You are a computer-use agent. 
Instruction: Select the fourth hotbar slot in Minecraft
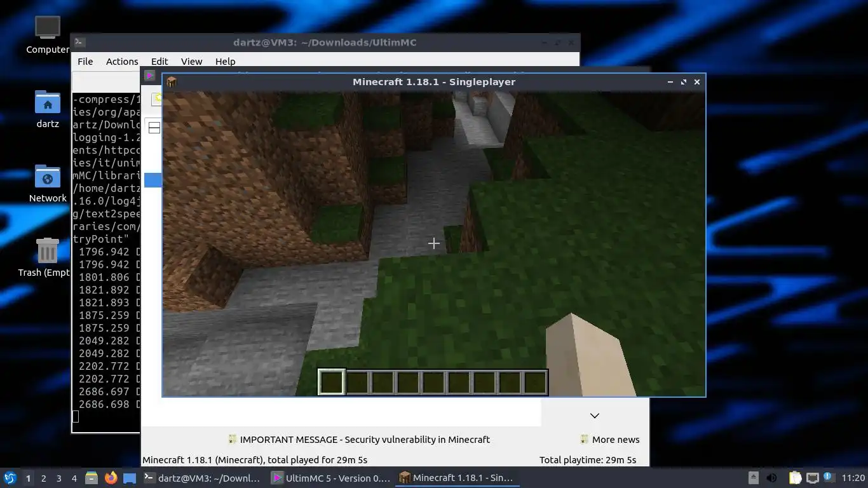408,383
